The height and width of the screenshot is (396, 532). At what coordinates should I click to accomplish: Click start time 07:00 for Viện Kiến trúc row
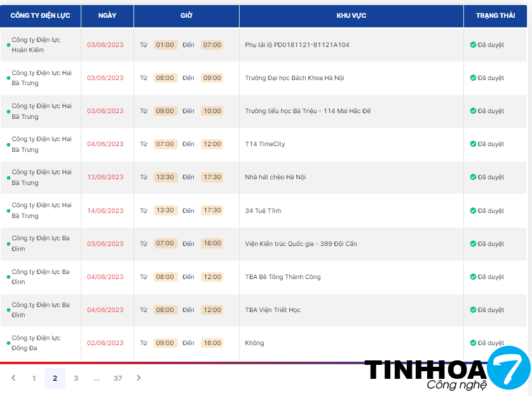pos(165,243)
